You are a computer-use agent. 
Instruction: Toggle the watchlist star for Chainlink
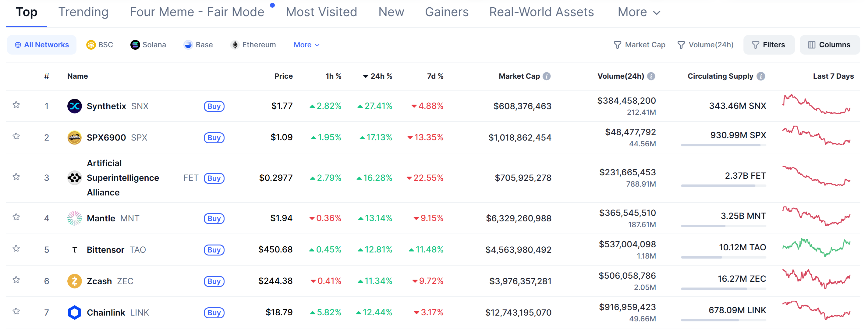16,311
